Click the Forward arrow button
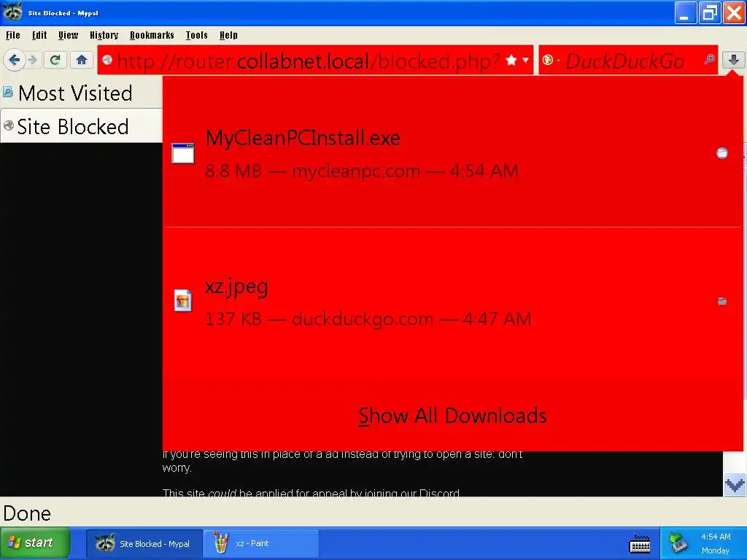 pos(33,60)
